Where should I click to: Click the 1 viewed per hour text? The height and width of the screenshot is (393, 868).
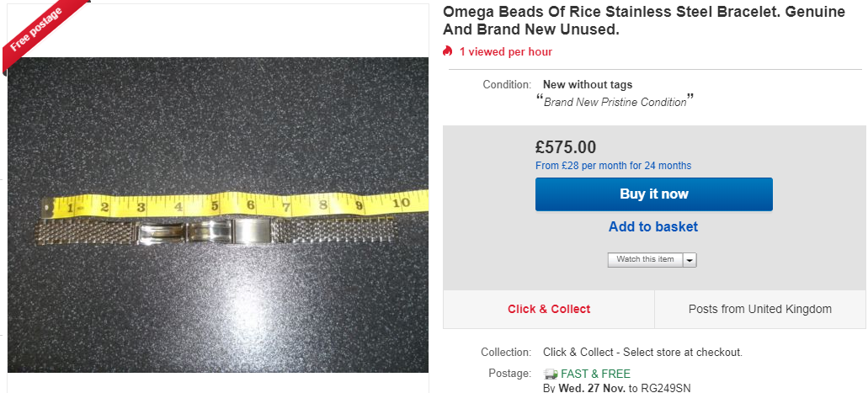(505, 51)
